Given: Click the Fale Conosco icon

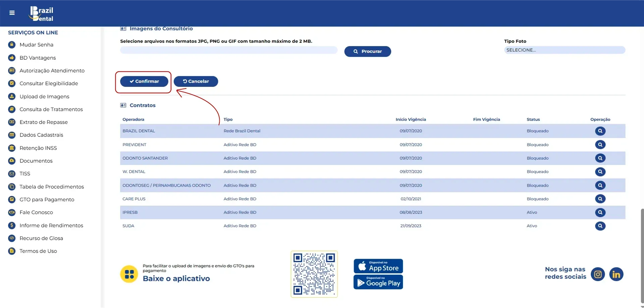Looking at the screenshot, I should pos(12,212).
